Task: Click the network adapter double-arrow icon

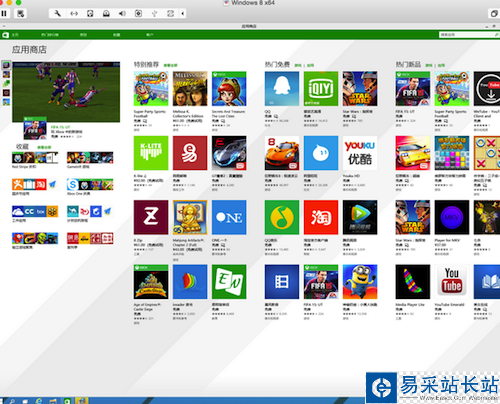Action: click(74, 13)
